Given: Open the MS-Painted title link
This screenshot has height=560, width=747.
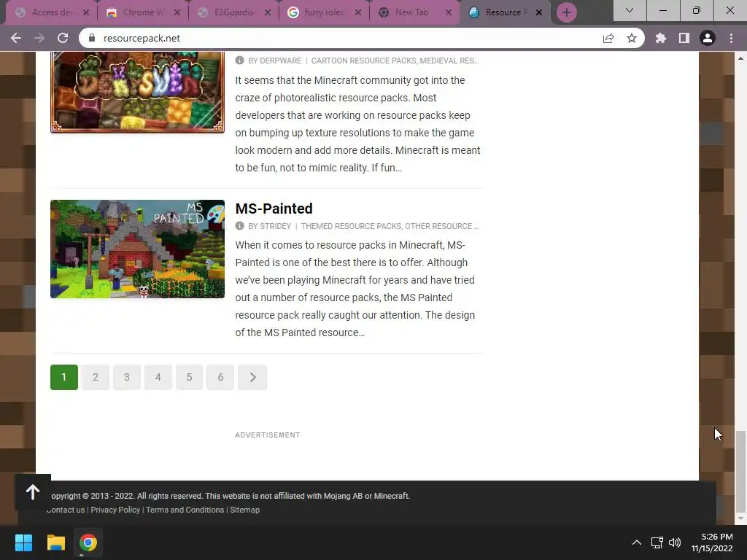Looking at the screenshot, I should coord(274,209).
